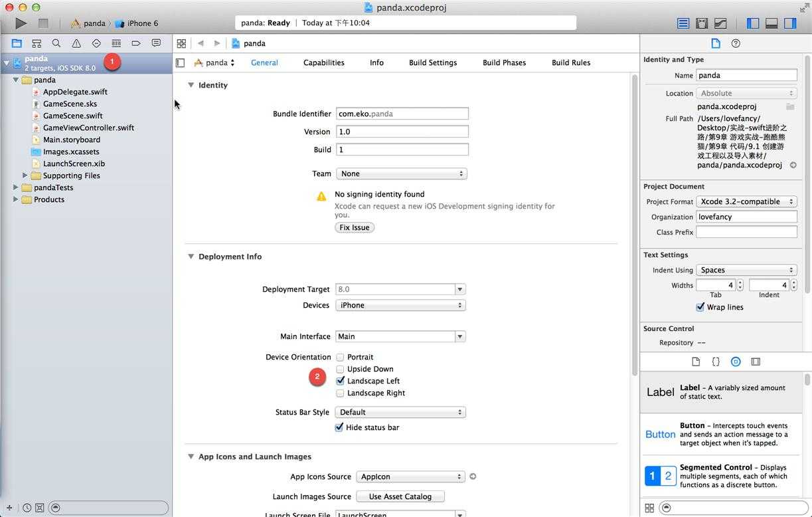
Task: Select Main.storyboard in the navigator
Action: 72,140
